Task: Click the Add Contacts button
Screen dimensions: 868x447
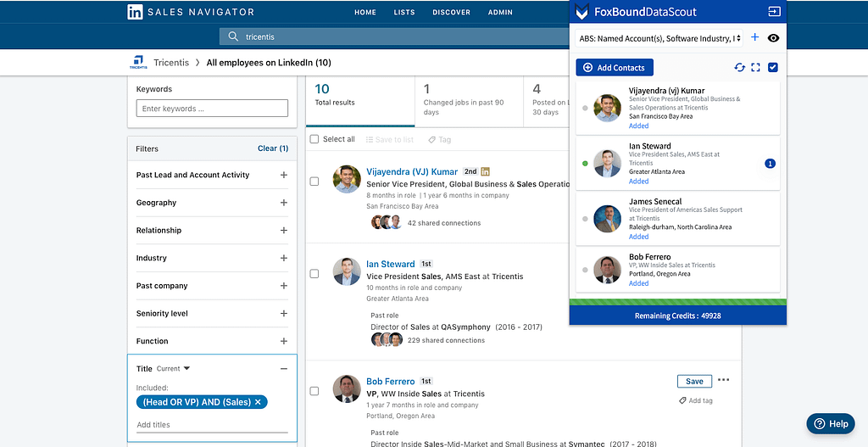Action: pyautogui.click(x=615, y=68)
